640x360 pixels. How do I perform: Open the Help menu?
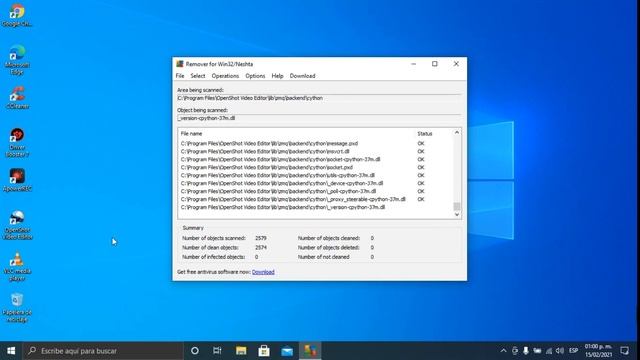[278, 76]
